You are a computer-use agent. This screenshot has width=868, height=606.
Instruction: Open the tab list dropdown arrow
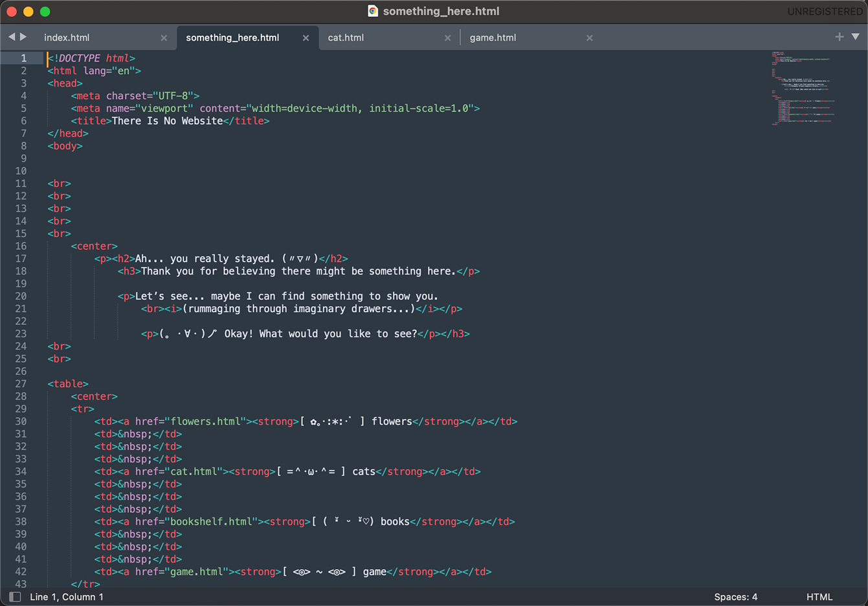855,37
